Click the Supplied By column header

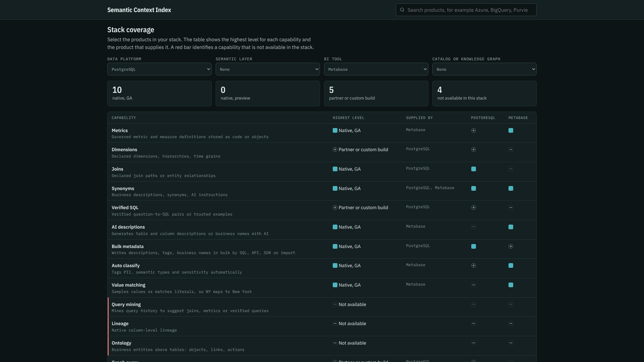click(419, 118)
